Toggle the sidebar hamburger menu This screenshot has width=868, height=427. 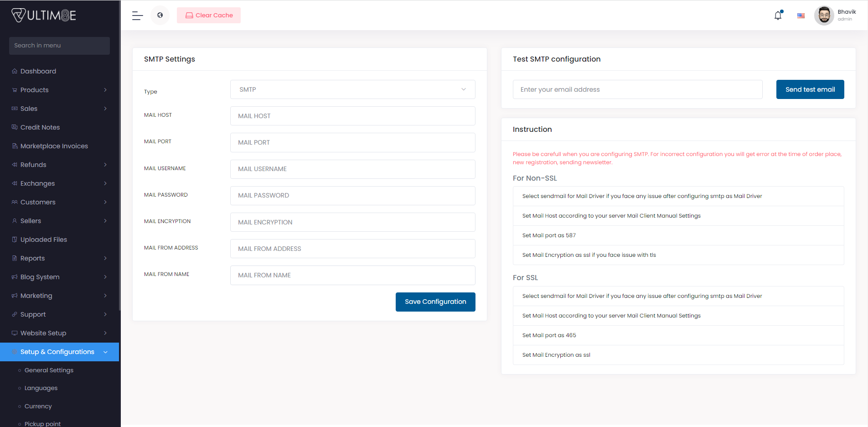[x=137, y=15]
